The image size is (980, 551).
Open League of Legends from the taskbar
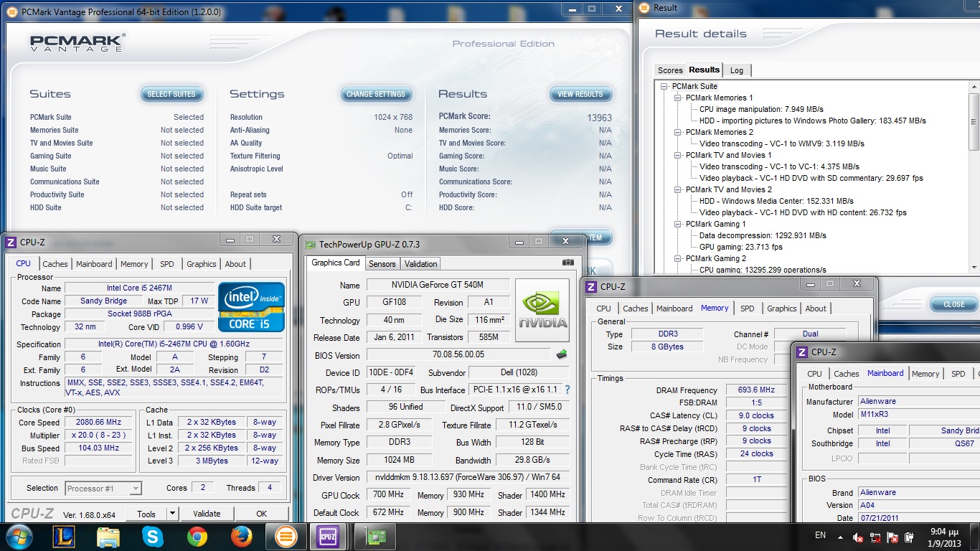click(63, 536)
